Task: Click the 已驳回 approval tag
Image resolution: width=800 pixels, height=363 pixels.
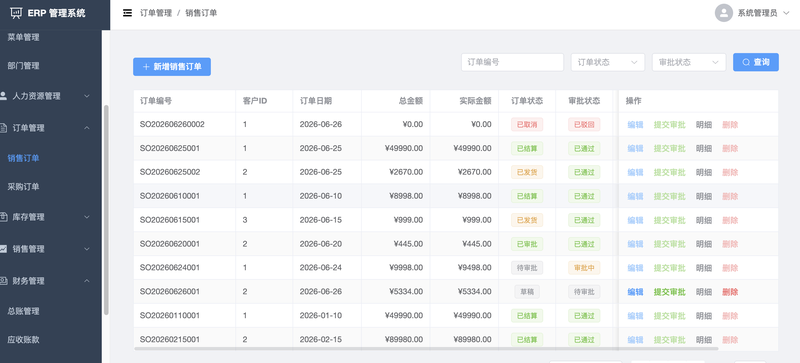Action: tap(584, 124)
